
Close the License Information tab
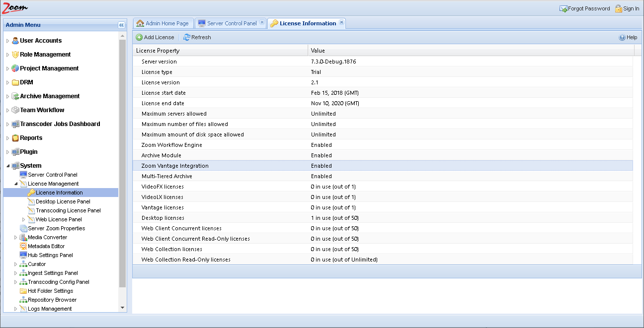coord(341,22)
